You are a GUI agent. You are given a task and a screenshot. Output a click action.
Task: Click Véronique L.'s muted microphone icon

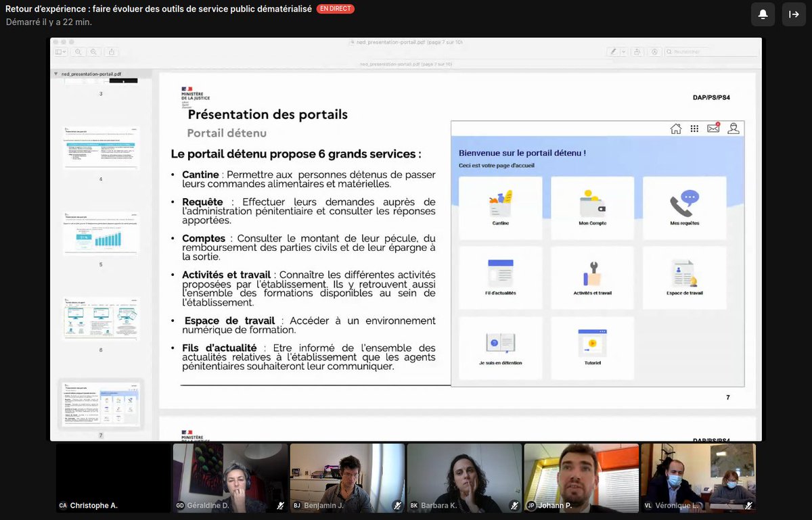(748, 505)
